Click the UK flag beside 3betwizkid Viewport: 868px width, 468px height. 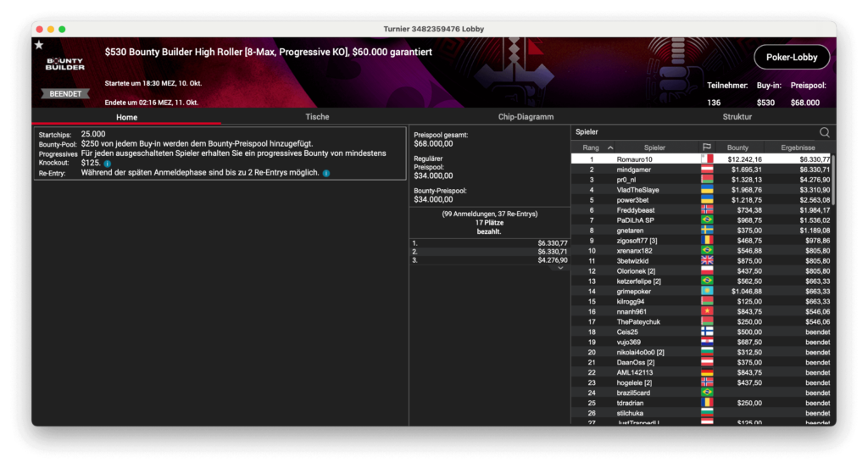[706, 261]
